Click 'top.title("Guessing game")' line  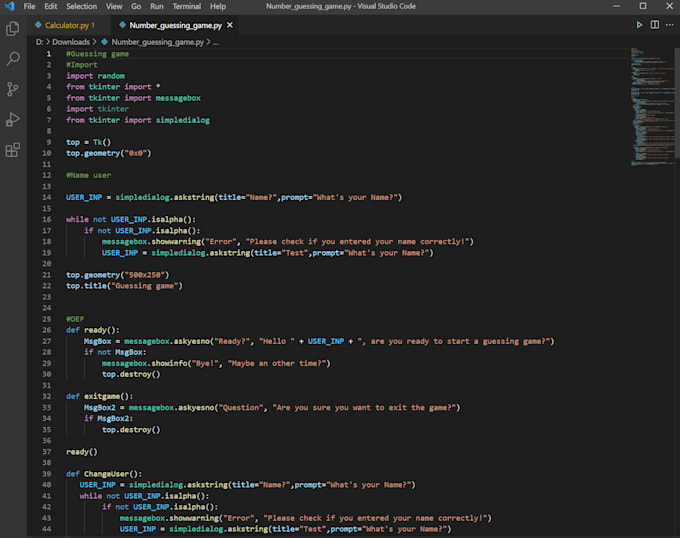[x=124, y=286]
